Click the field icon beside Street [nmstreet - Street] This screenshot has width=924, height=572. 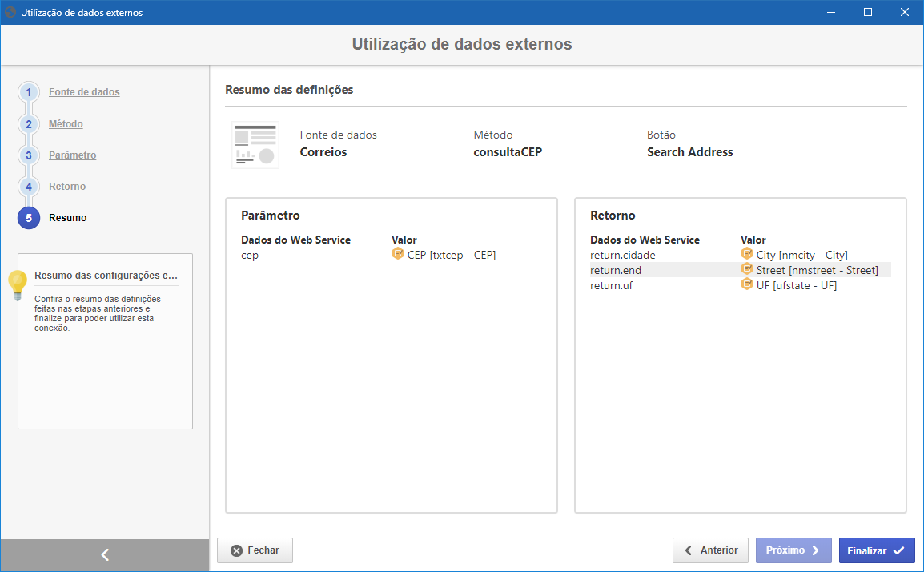[x=746, y=269]
